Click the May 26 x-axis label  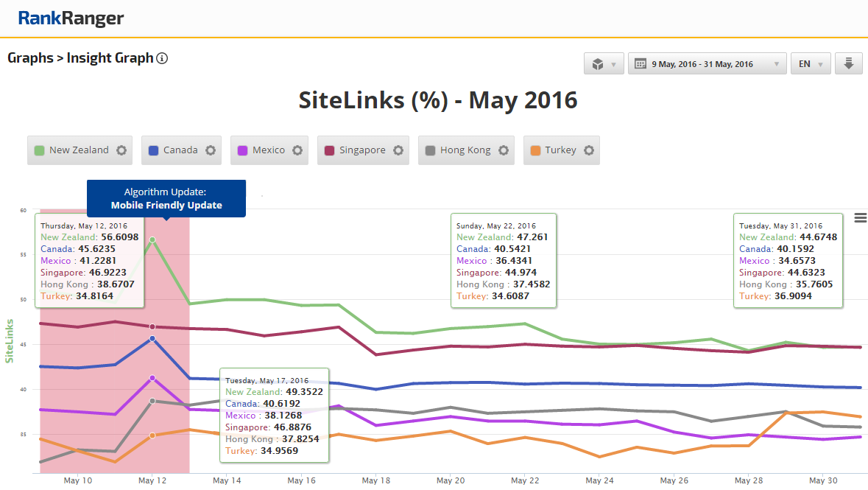674,480
